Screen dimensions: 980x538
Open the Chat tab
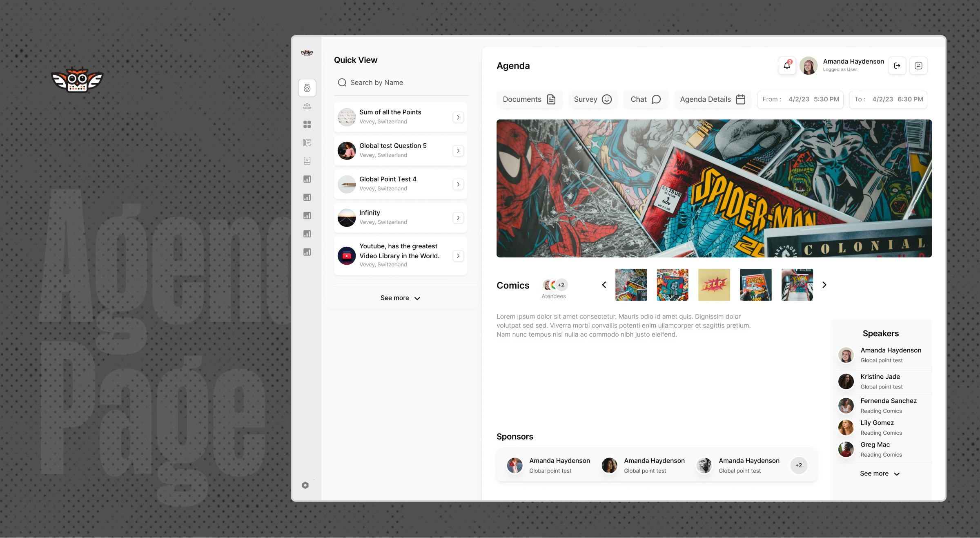tap(646, 99)
